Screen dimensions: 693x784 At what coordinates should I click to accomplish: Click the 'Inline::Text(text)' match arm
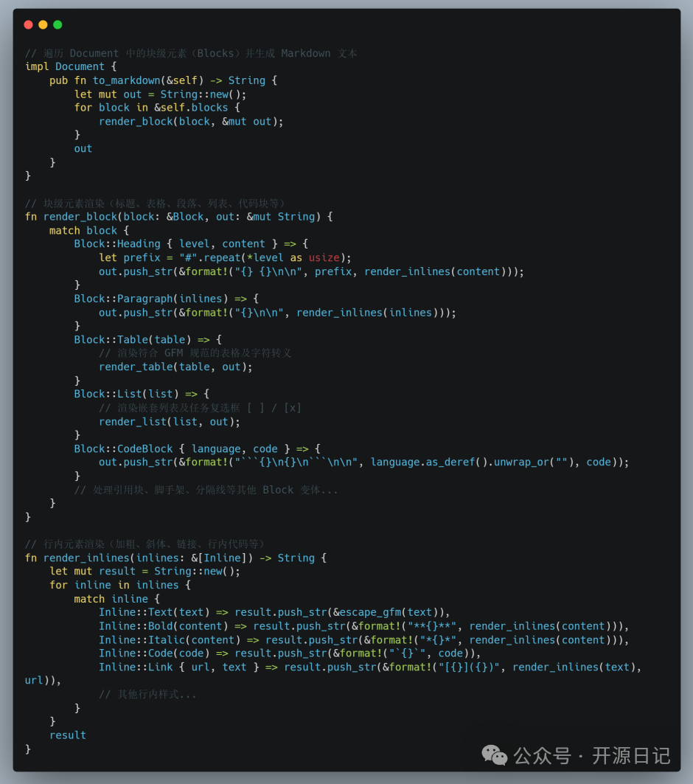pyautogui.click(x=274, y=612)
